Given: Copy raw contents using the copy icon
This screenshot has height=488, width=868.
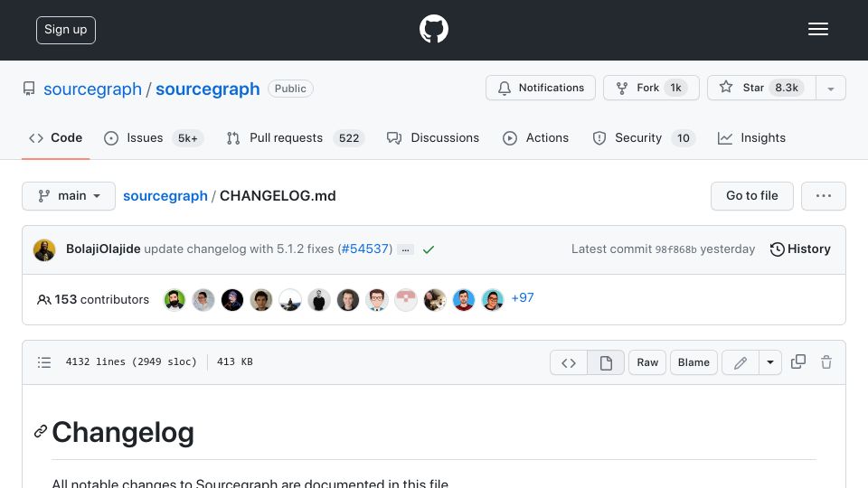Looking at the screenshot, I should (x=798, y=361).
